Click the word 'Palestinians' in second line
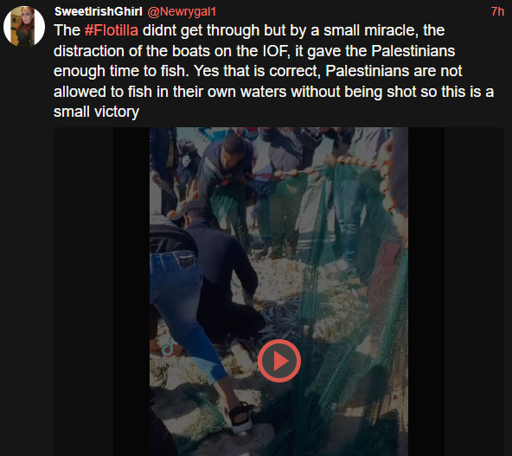This screenshot has width=512, height=456. click(413, 51)
